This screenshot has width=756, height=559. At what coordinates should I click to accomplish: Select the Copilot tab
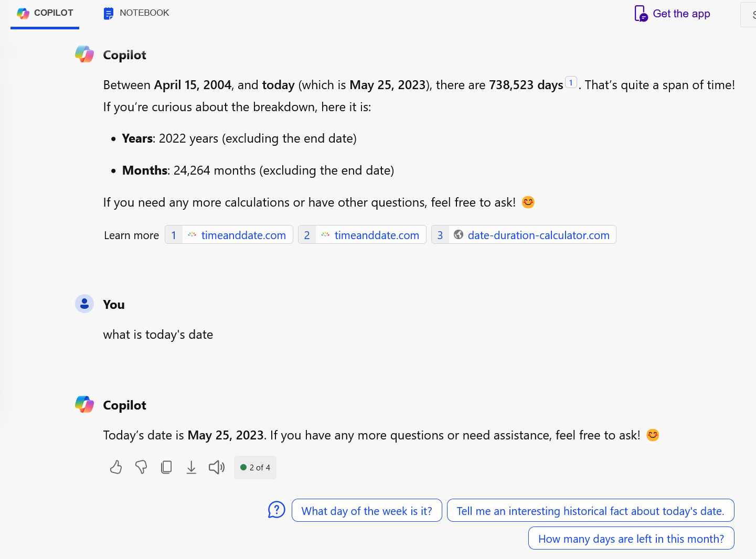45,13
